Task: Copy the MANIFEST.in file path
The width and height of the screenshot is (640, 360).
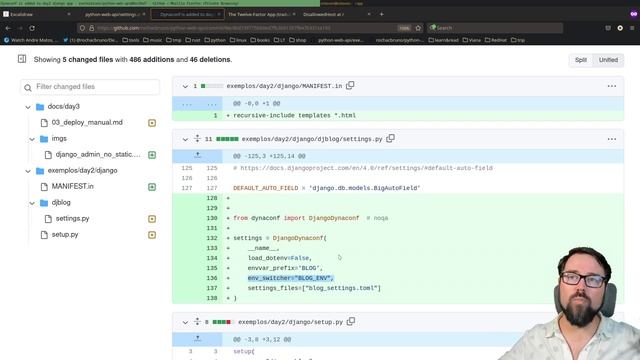Action: pyautogui.click(x=350, y=86)
